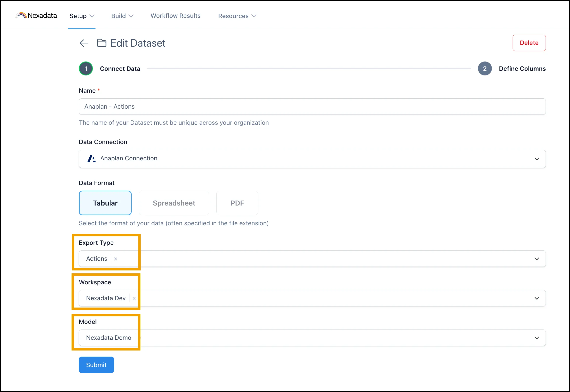570x392 pixels.
Task: Choose the PDF data format
Action: 237,203
